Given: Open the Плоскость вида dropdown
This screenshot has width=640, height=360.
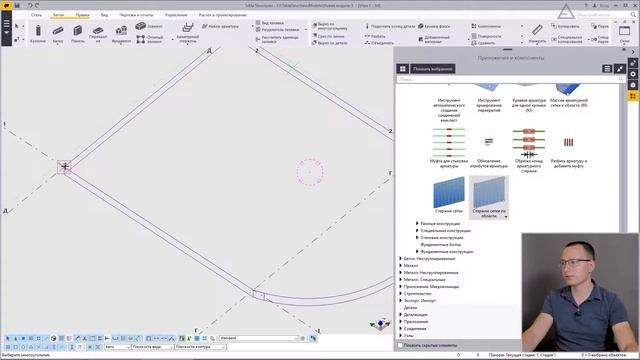Looking at the screenshot, I should coord(153,347).
